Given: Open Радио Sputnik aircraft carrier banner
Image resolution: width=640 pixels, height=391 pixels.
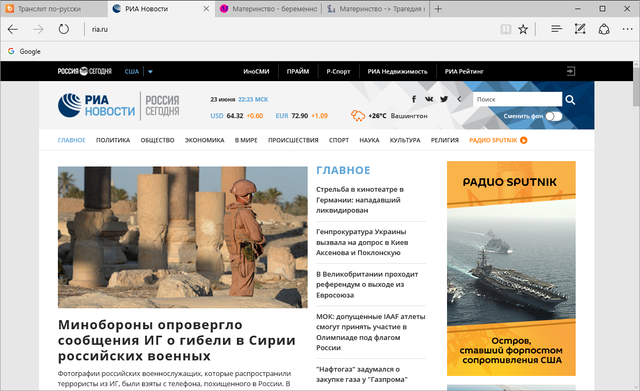Looking at the screenshot, I should point(511,268).
